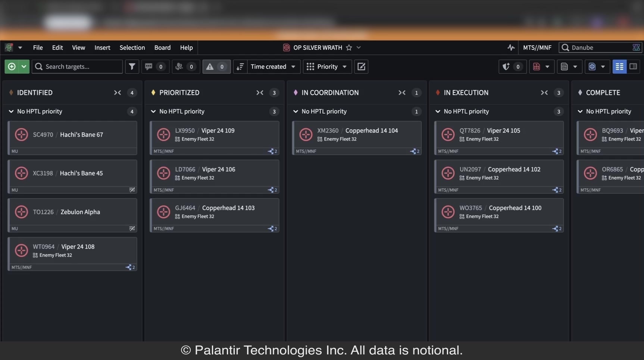Click the green add target button
Viewport: 644px width, 360px height.
[12, 67]
